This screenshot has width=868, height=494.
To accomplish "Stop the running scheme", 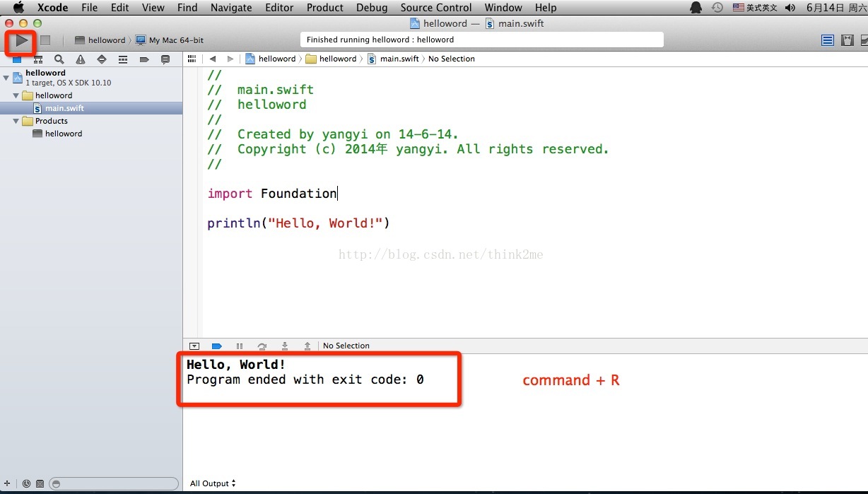I will point(45,40).
